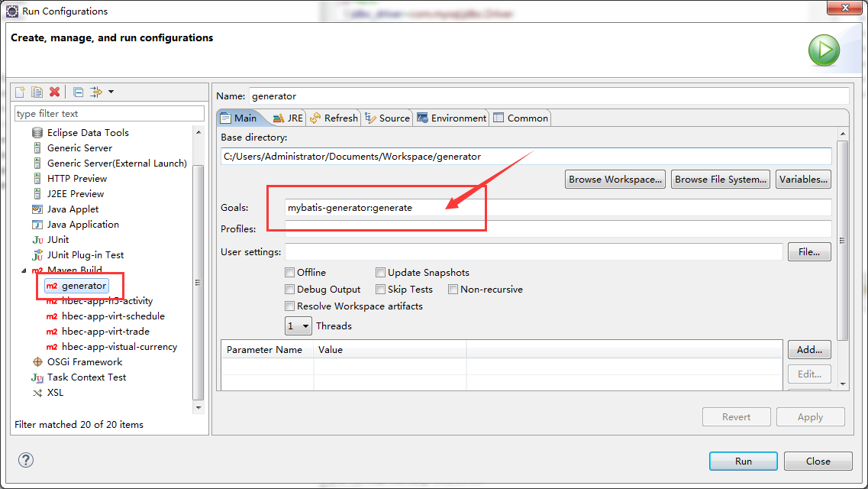This screenshot has width=868, height=489.
Task: Collapse all configuration tree items
Action: pyautogui.click(x=78, y=92)
